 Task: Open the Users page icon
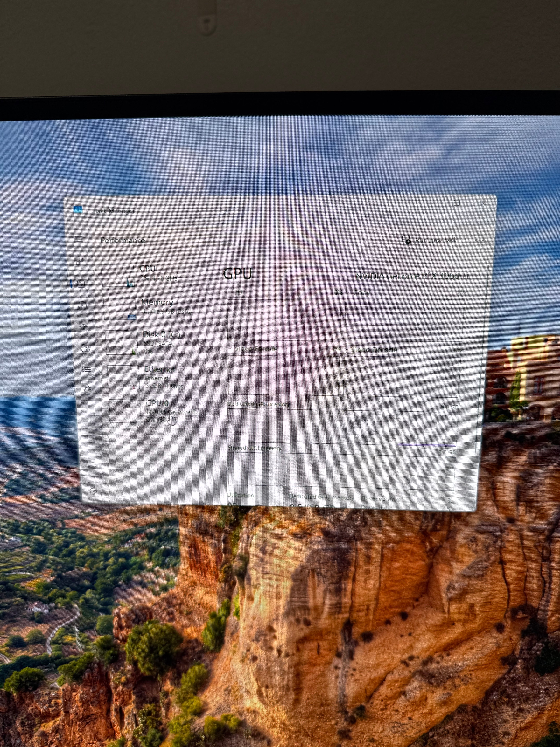click(85, 348)
